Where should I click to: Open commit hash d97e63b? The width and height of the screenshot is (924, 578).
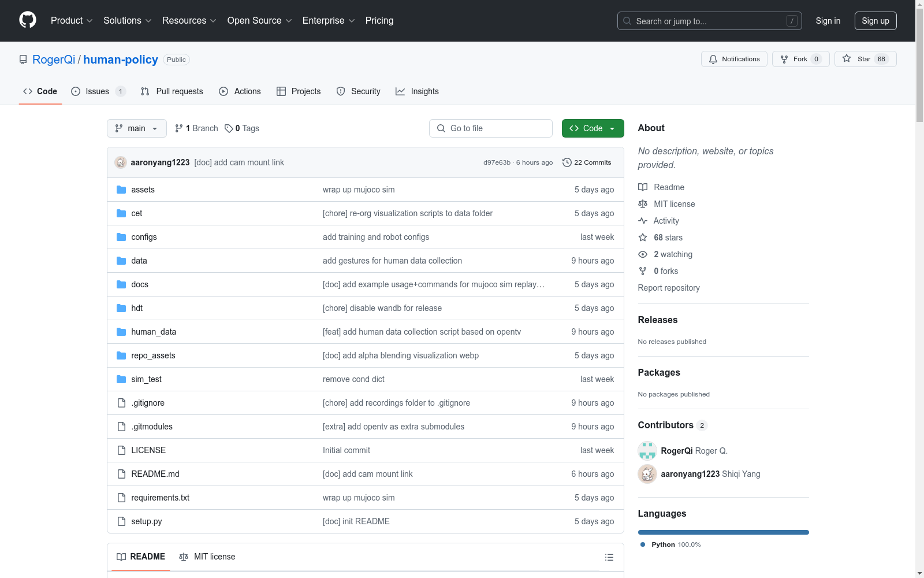click(497, 162)
